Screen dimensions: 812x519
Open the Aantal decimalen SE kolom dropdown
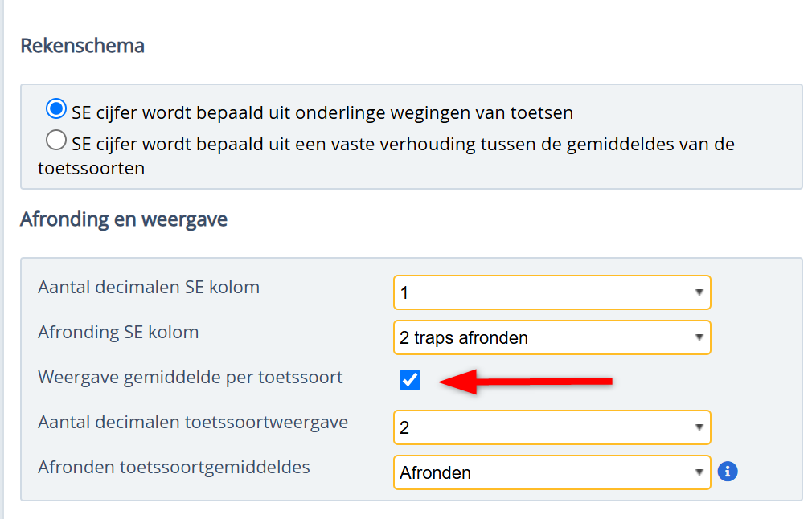[x=552, y=292]
